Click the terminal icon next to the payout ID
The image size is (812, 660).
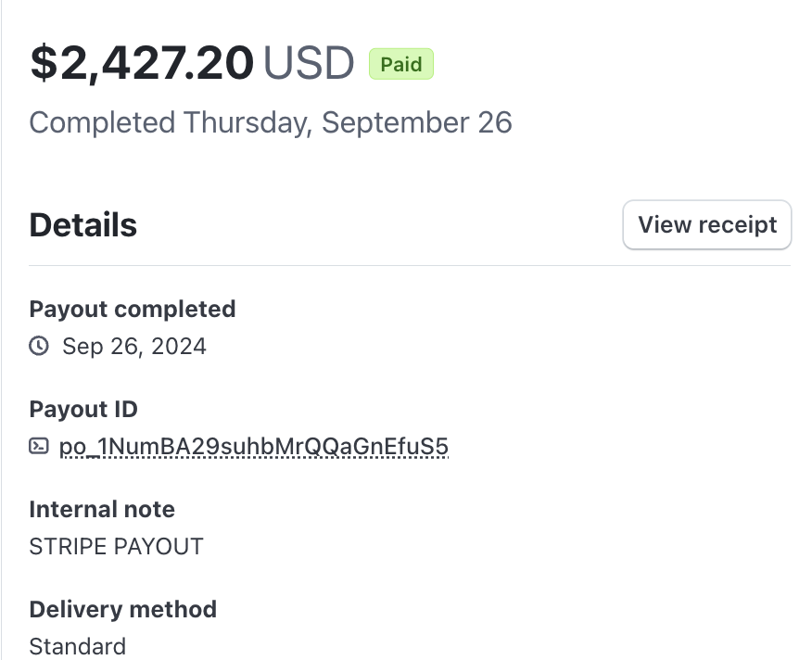click(x=39, y=447)
